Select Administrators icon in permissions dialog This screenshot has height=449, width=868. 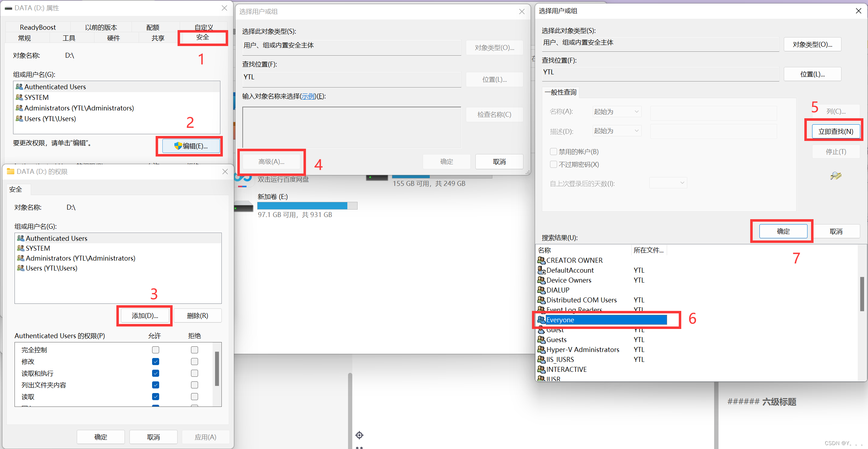(21, 258)
